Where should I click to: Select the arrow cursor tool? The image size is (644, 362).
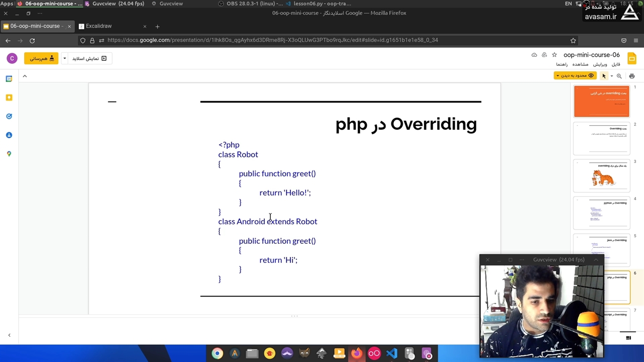click(x=604, y=76)
